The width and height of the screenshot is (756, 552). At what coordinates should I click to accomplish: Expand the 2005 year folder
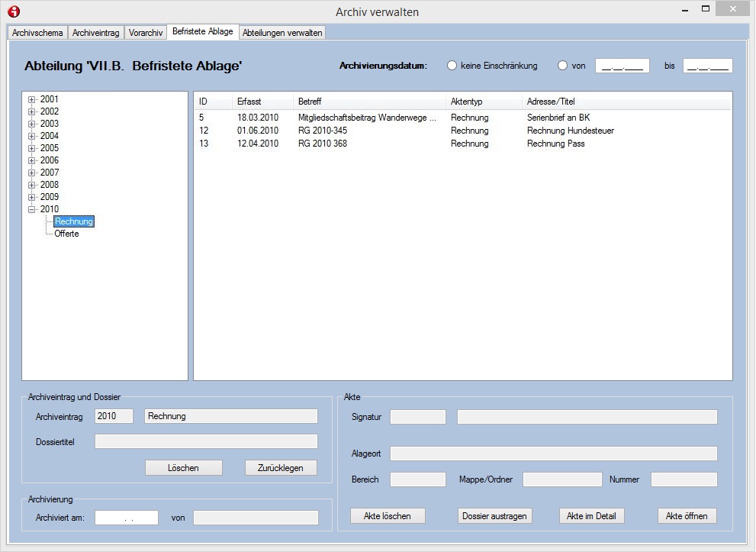point(32,148)
